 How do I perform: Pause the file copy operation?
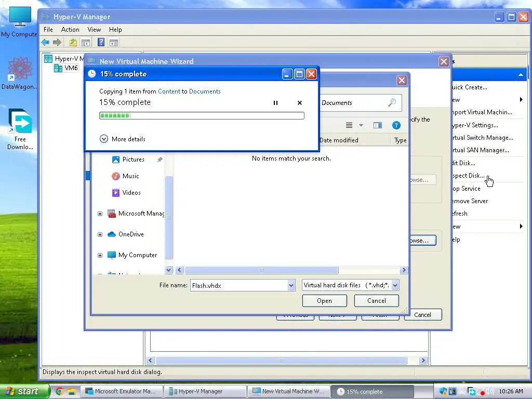275,103
